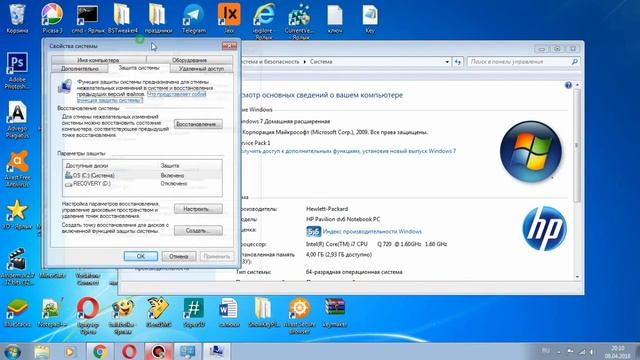Click the iexplore Internet Explorer shortcut

click(264, 20)
